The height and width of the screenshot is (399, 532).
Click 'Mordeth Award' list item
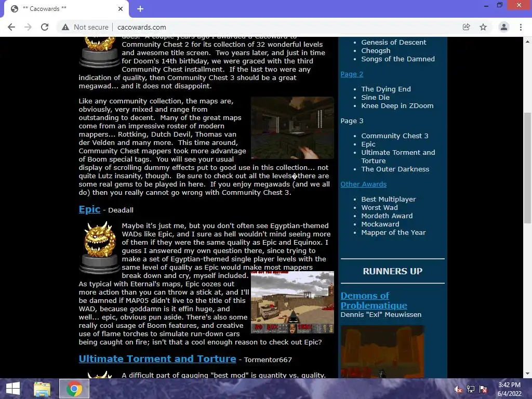[387, 216]
